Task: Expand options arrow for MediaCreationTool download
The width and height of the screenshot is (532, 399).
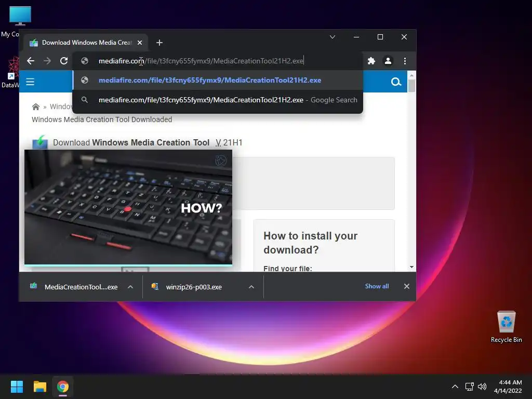Action: (x=130, y=287)
